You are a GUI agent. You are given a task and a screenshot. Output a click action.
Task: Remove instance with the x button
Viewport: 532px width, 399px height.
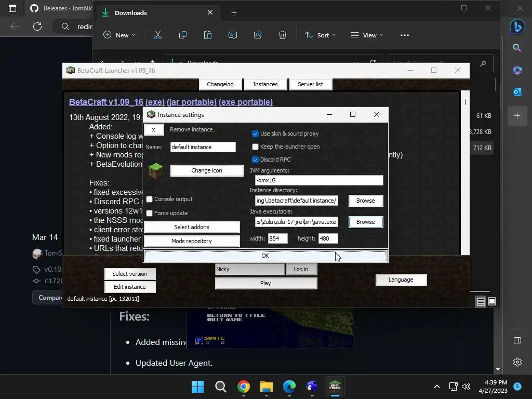click(154, 129)
